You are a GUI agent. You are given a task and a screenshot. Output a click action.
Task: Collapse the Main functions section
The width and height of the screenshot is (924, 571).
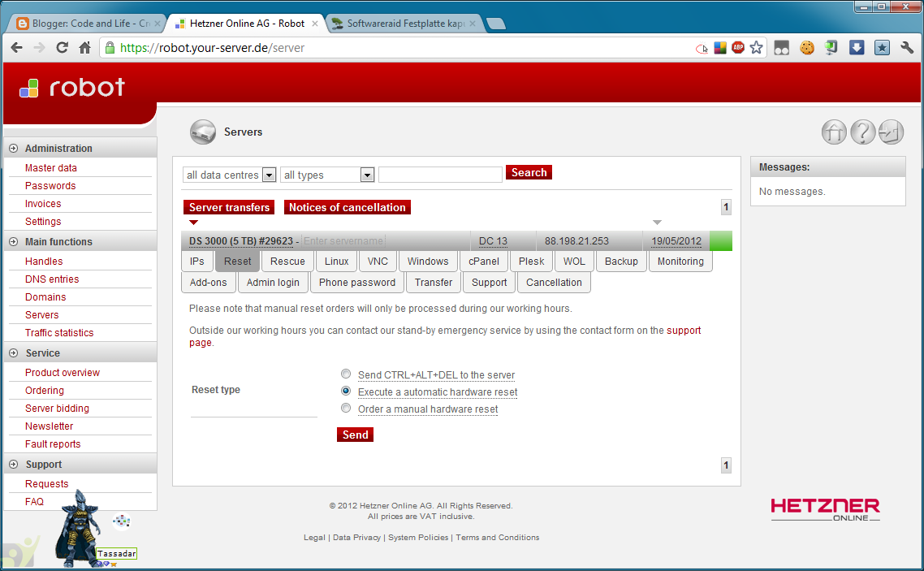coord(14,241)
